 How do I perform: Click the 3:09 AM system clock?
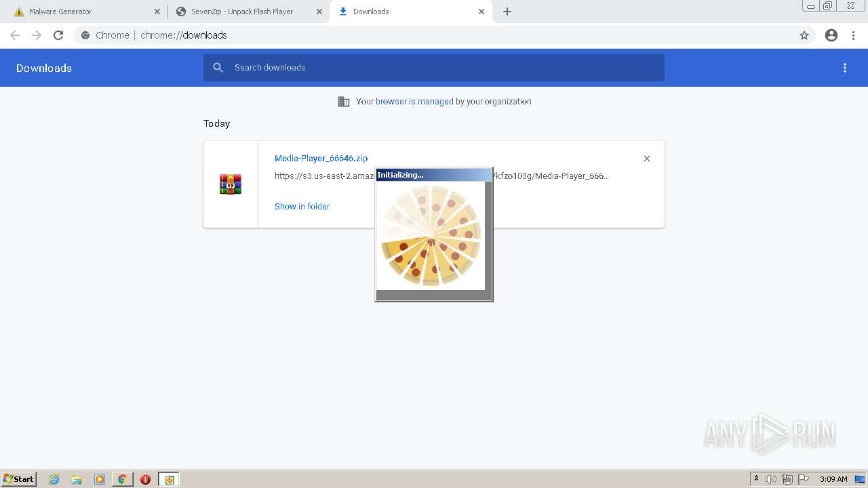click(833, 479)
